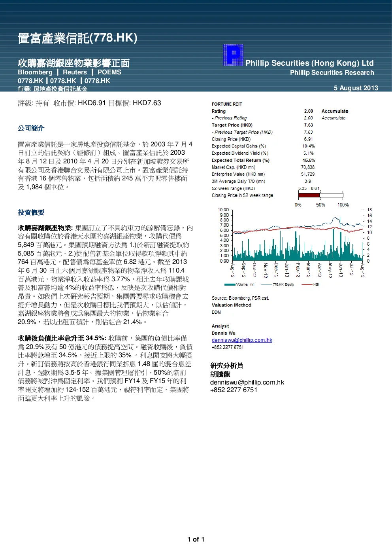The height and width of the screenshot is (555, 392).
Task: Click the Rating value 'Accumulate' in bold
Action: point(335,111)
